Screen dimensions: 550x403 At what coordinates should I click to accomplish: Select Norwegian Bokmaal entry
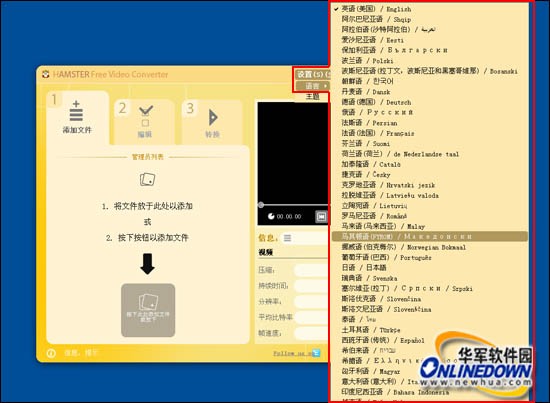tap(430, 247)
